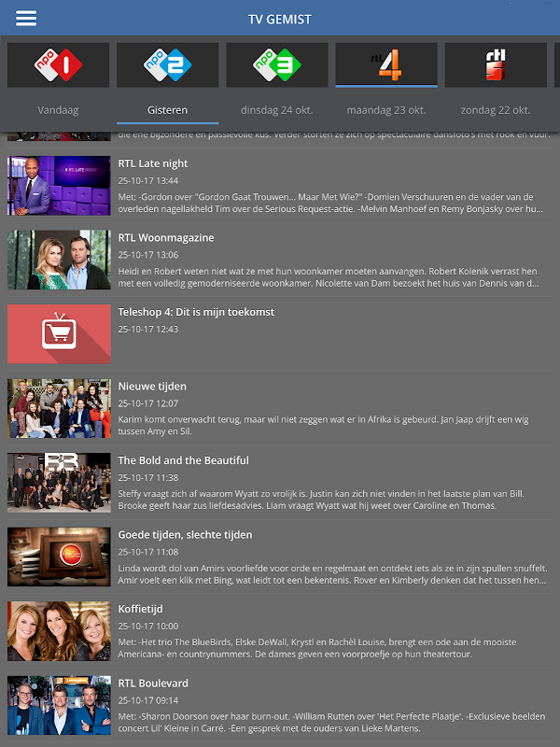Click the RTL Late night title

coord(153,163)
